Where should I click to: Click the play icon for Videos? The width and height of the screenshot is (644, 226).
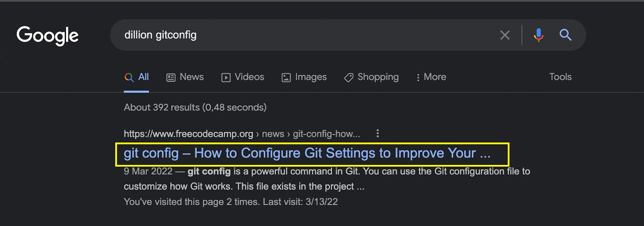[226, 78]
